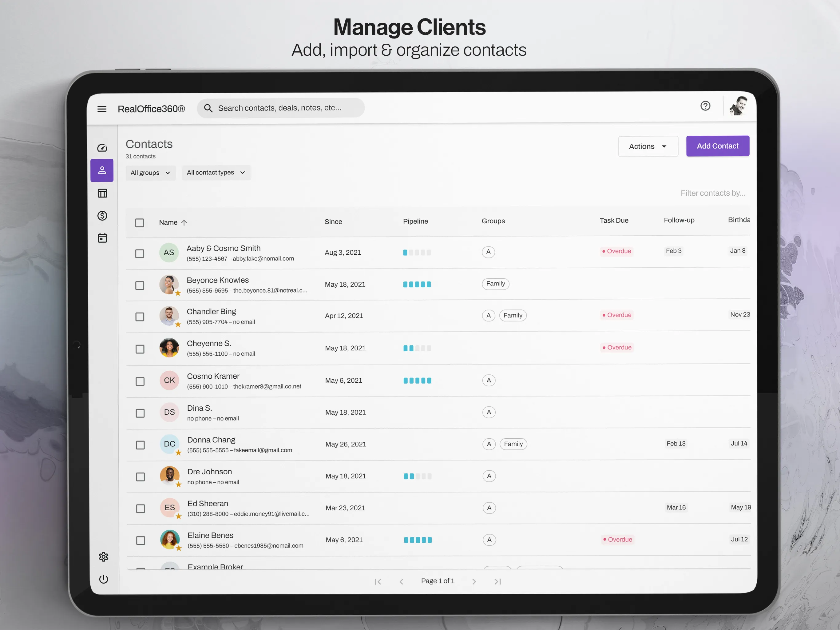Click the Groups column header
The height and width of the screenshot is (630, 840).
(493, 221)
